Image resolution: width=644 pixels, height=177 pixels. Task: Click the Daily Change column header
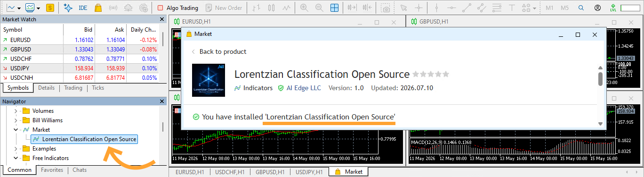[143, 29]
